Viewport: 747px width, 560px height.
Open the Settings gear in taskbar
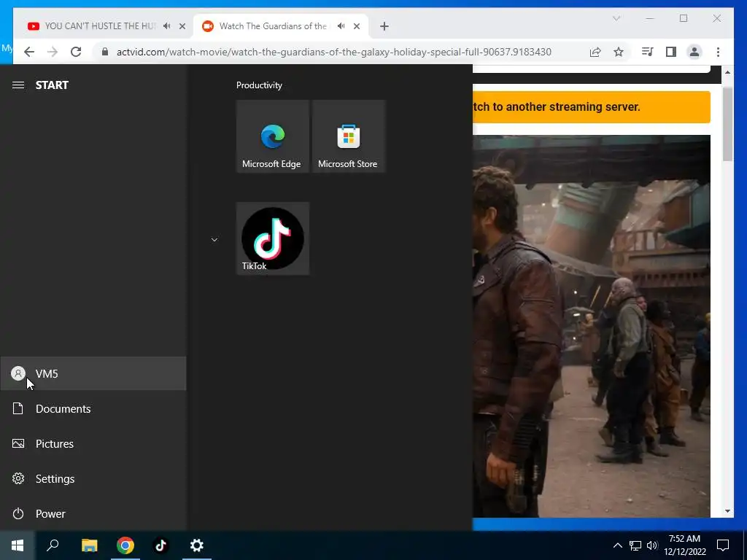197,545
